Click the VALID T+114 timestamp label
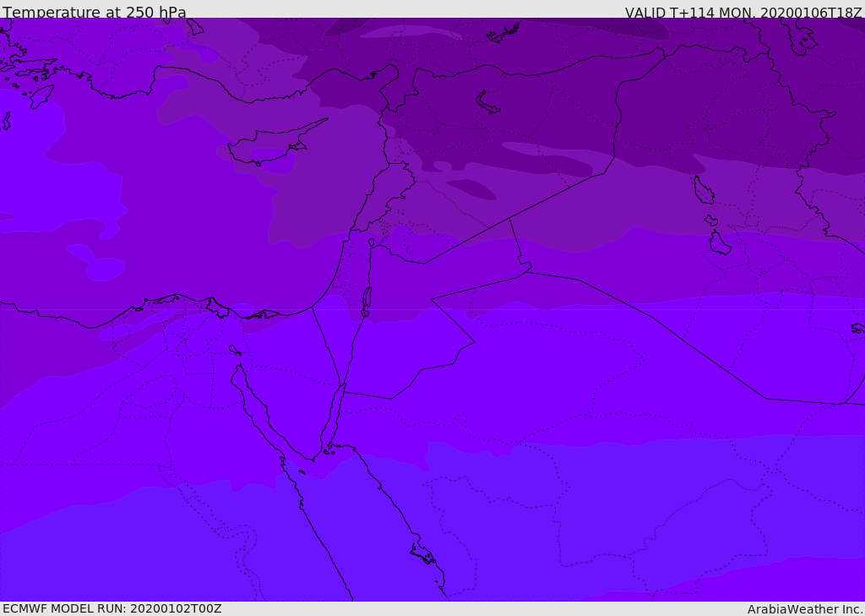 743,12
